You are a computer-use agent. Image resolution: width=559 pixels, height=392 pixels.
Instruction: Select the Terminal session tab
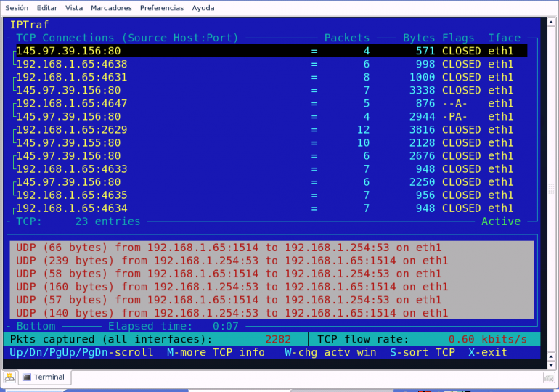44,377
